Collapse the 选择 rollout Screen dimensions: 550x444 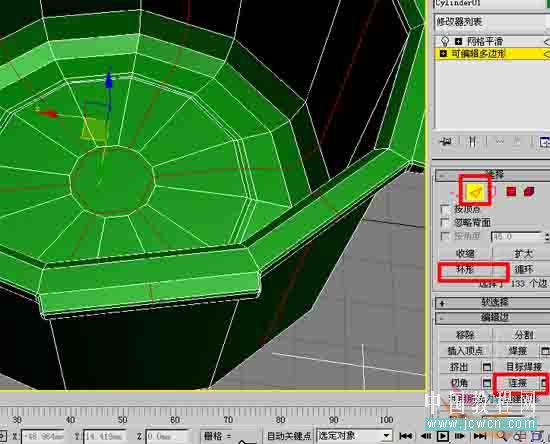(492, 175)
